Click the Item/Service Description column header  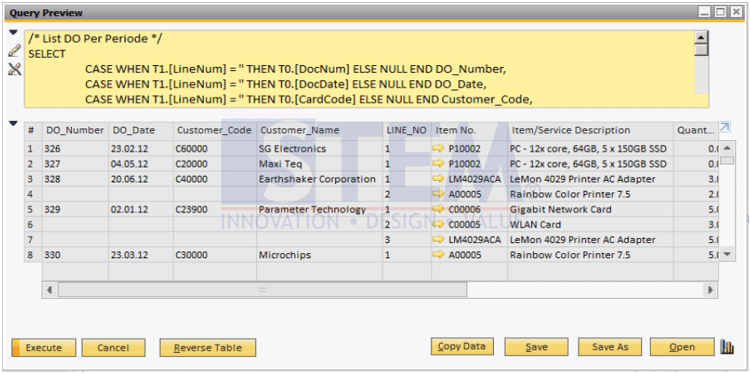pos(591,130)
